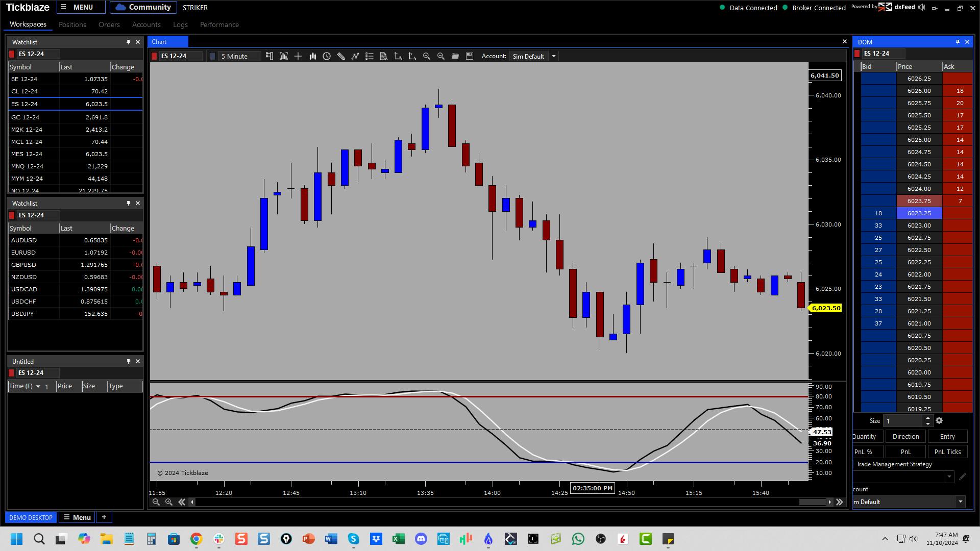Screen dimensions: 980x551
Task: Click the zoom in magnifier in chart toolbar
Action: (x=427, y=56)
